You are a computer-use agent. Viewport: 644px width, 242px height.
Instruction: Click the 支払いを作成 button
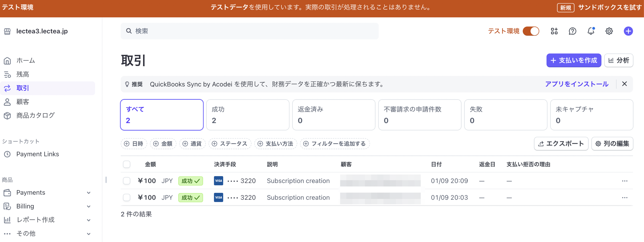(x=573, y=60)
